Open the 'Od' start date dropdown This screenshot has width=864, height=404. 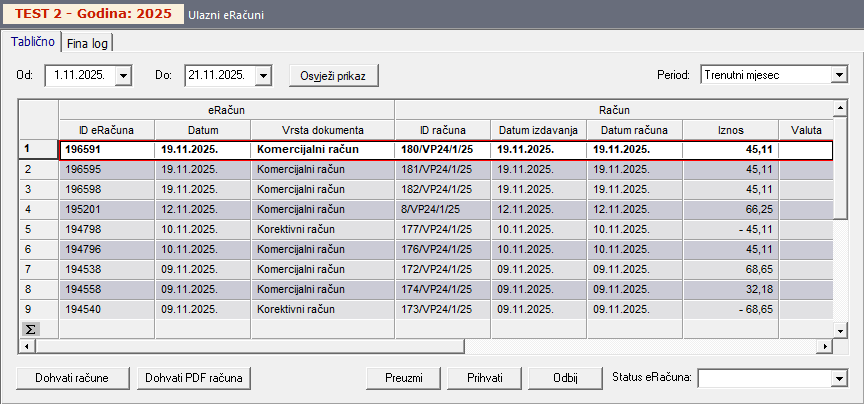click(124, 75)
